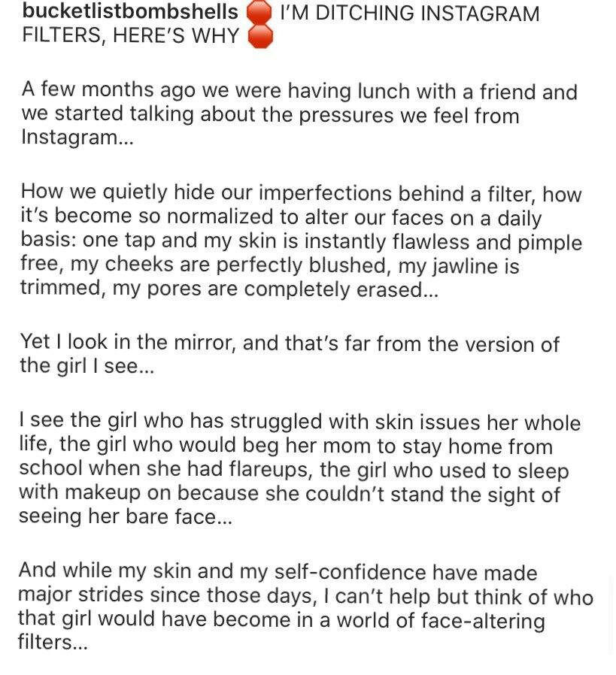Click the phrase 'instantly flawless and pimple'

tap(443, 242)
